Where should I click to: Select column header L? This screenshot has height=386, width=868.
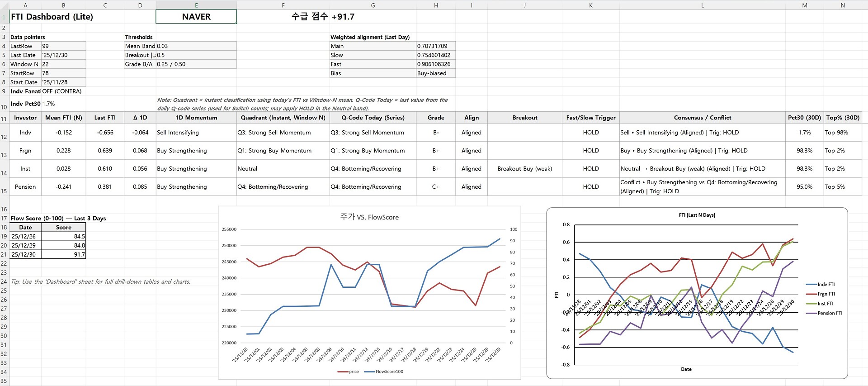pos(702,5)
